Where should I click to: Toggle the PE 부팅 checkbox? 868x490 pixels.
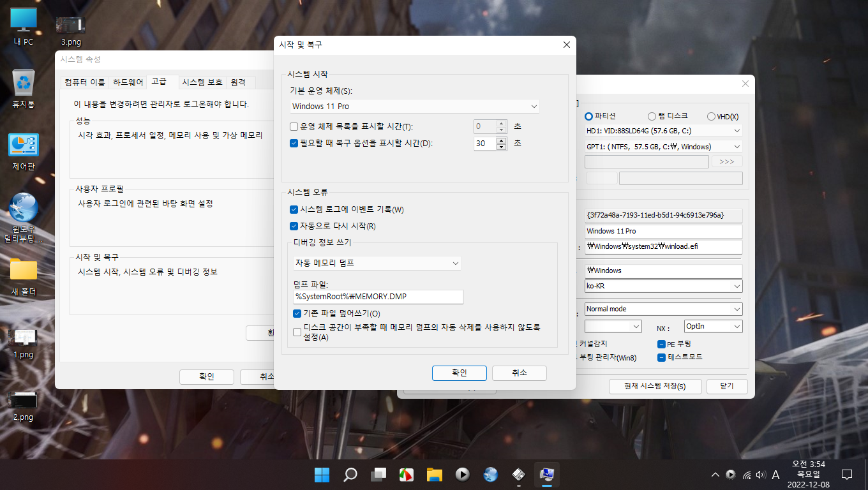click(x=662, y=344)
